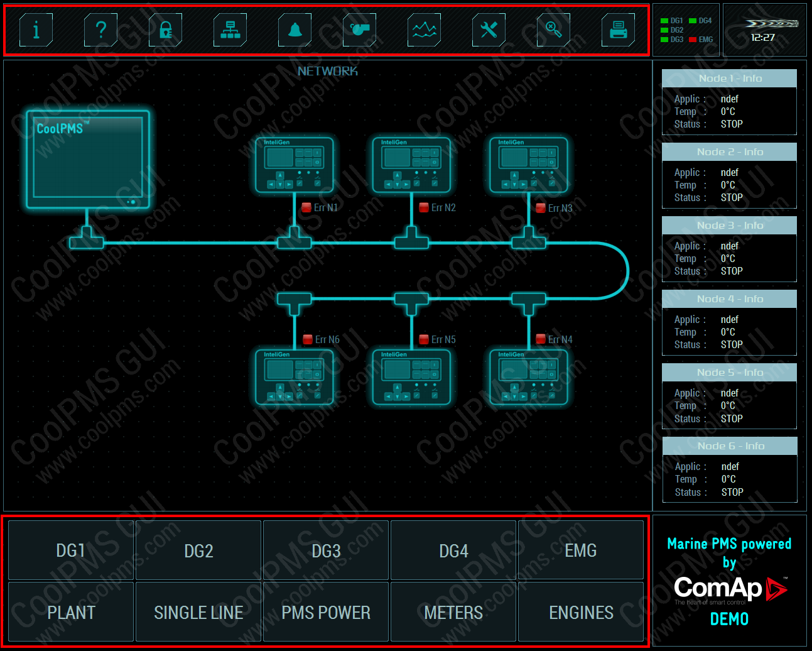
Task: Click the red Err N5 indicator
Action: [424, 339]
